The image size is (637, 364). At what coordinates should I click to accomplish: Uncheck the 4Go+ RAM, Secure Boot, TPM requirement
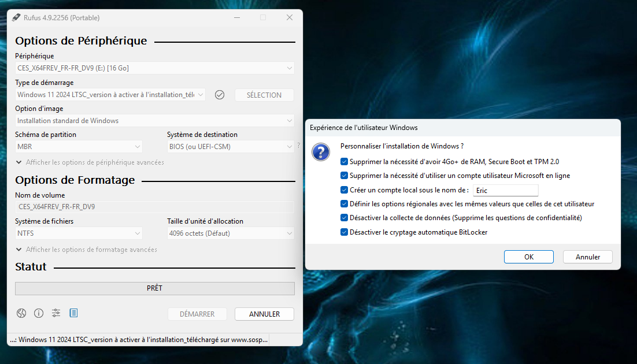point(344,162)
